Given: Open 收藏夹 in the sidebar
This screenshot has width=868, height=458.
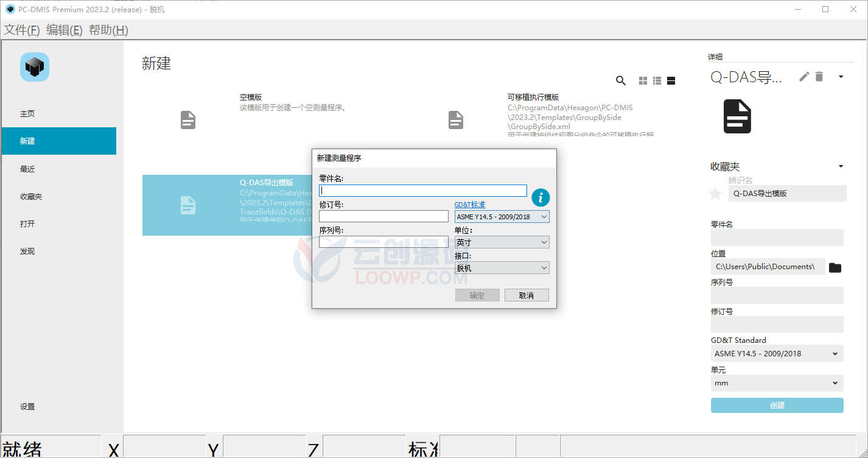Looking at the screenshot, I should point(59,196).
